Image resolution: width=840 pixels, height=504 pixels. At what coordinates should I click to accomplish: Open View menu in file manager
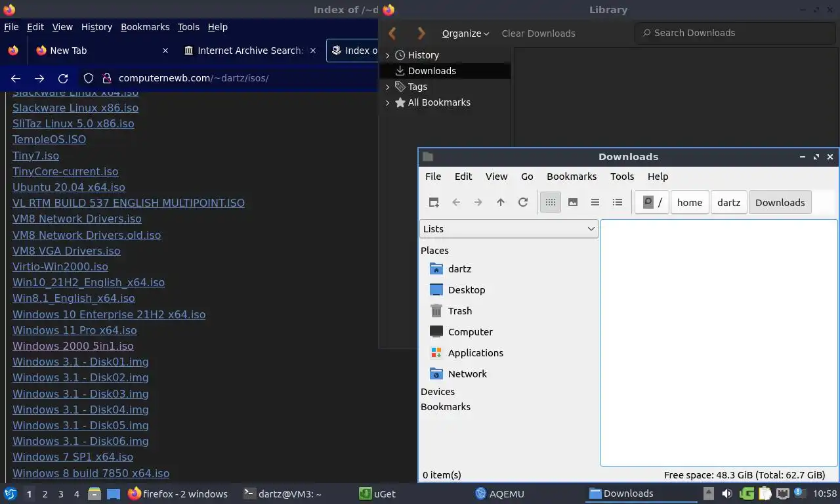click(496, 177)
